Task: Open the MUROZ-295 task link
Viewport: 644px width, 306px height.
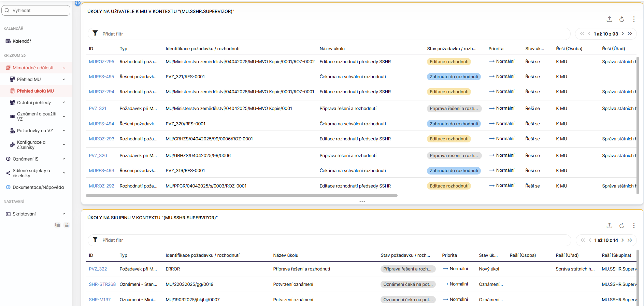Action: coord(101,62)
